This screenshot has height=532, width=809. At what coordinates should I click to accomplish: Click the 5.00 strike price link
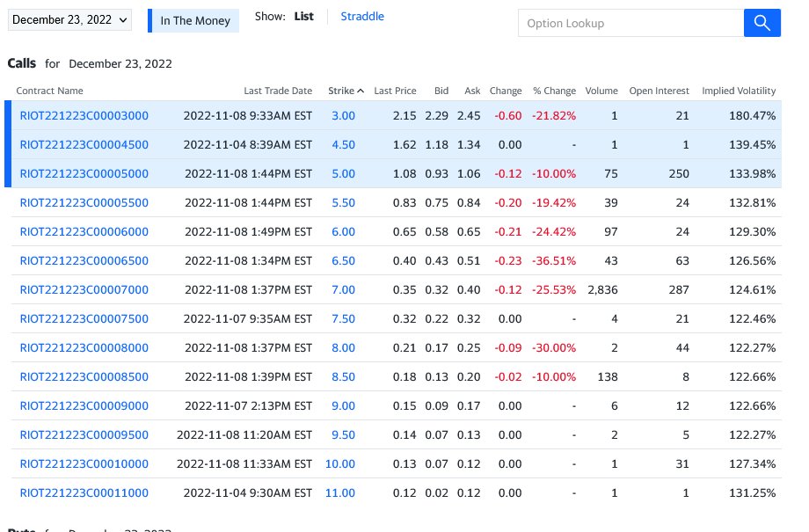click(343, 173)
